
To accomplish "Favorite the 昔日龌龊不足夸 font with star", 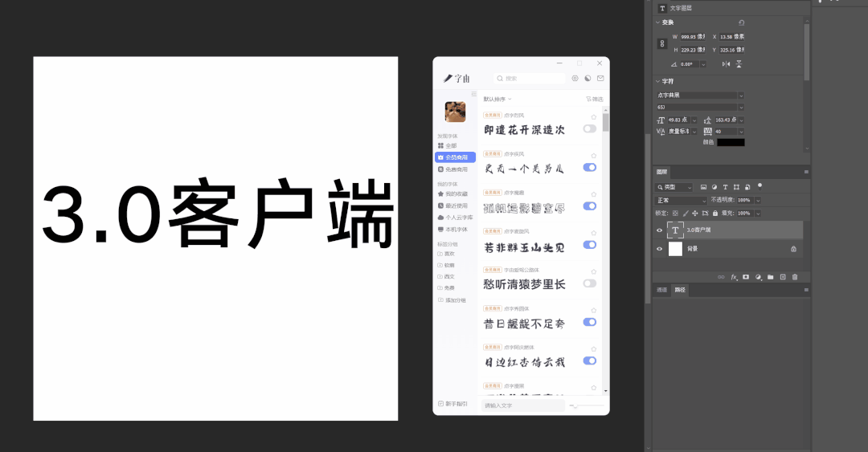I will 594,311.
